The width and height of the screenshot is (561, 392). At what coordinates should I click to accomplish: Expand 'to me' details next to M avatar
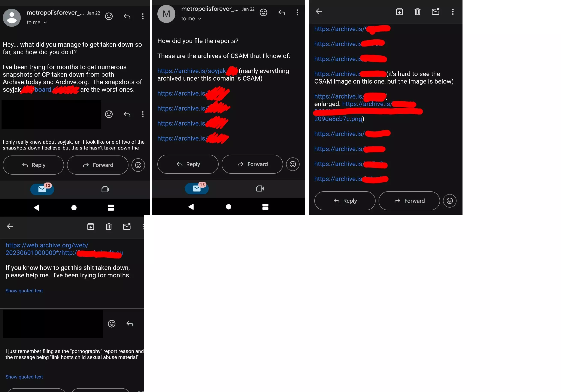(x=191, y=19)
